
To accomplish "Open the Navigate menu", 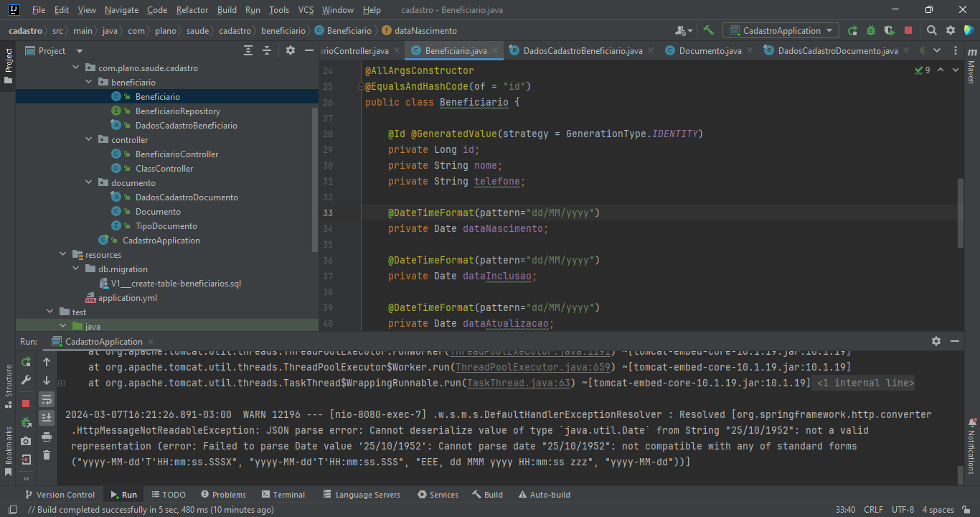I will point(121,10).
